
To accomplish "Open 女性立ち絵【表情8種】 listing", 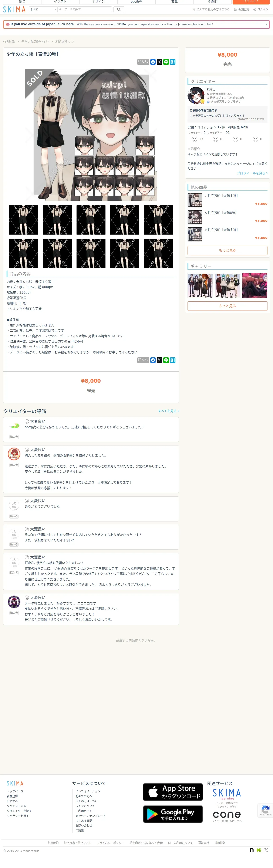I will pos(221,213).
